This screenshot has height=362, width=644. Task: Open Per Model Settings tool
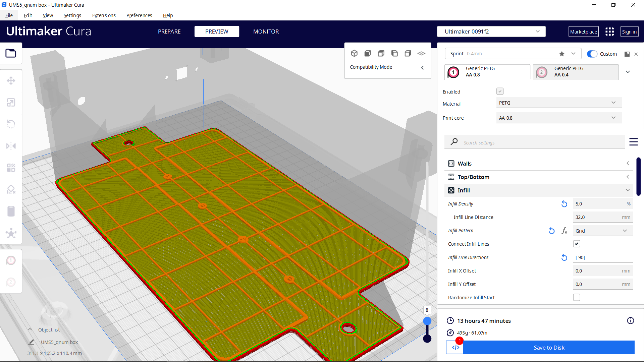click(x=11, y=168)
